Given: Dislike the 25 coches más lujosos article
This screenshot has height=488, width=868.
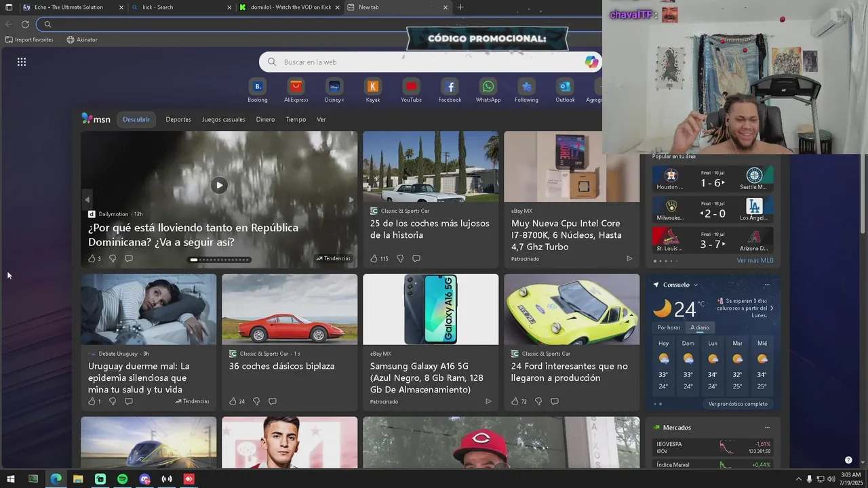Looking at the screenshot, I should [400, 258].
